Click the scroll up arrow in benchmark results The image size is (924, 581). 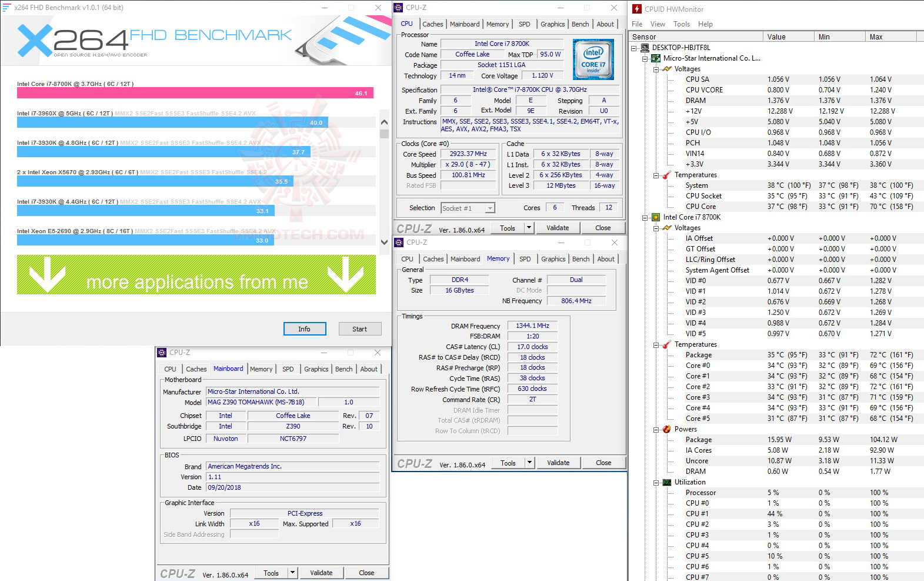[x=384, y=122]
